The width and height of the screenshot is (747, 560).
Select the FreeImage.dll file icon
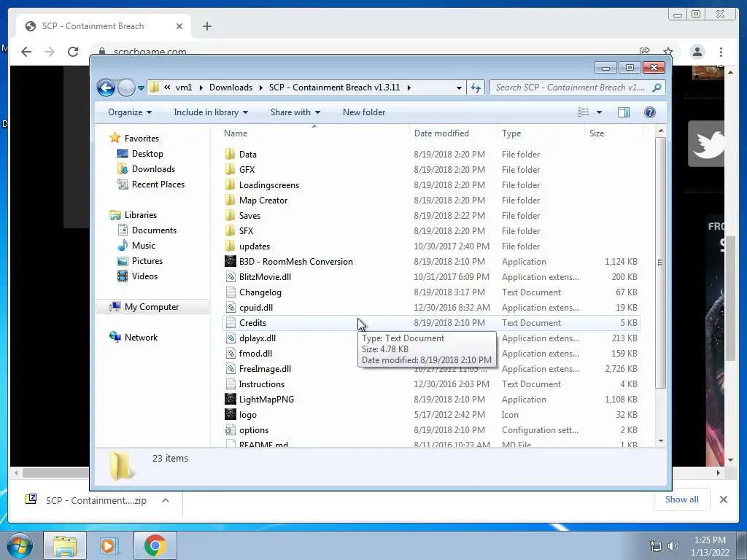[x=230, y=368]
